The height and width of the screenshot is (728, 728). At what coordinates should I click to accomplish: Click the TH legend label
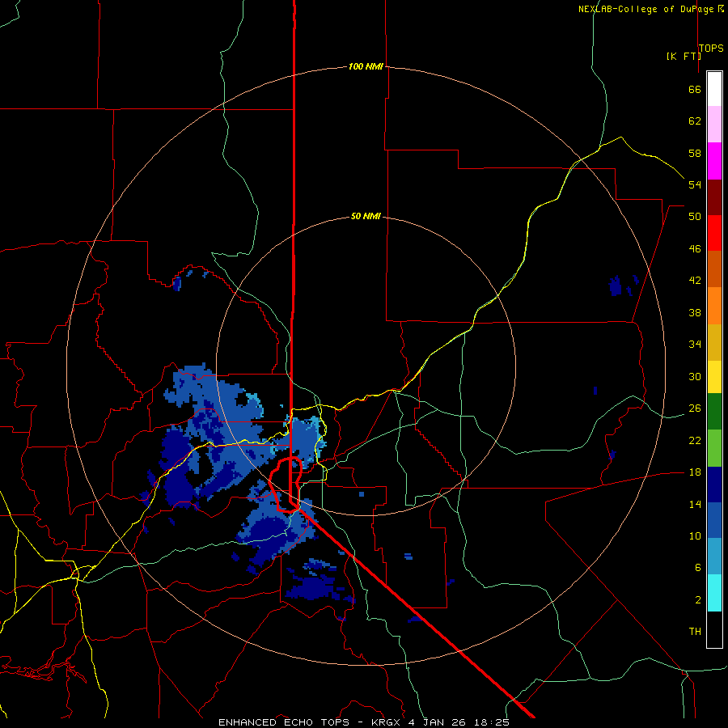coord(695,631)
